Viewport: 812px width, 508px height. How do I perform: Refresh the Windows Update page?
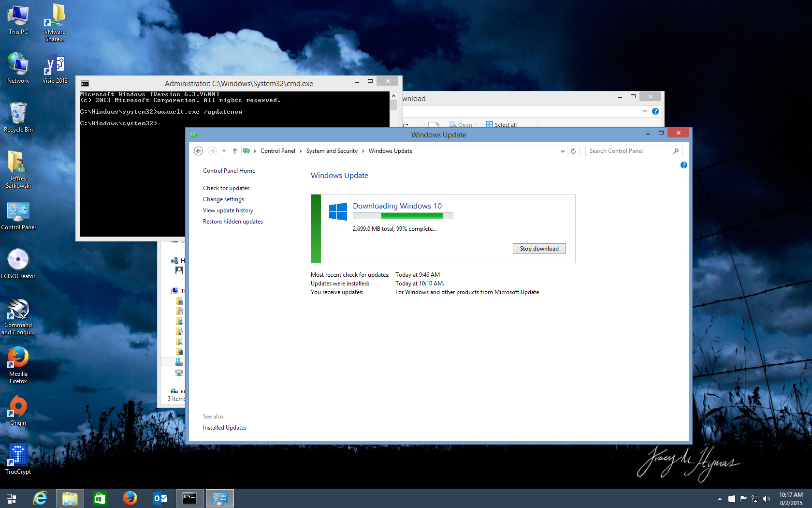tap(573, 151)
